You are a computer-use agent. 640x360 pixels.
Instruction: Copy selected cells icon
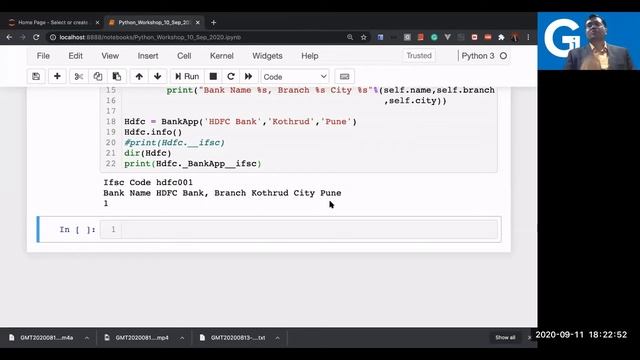click(x=98, y=76)
